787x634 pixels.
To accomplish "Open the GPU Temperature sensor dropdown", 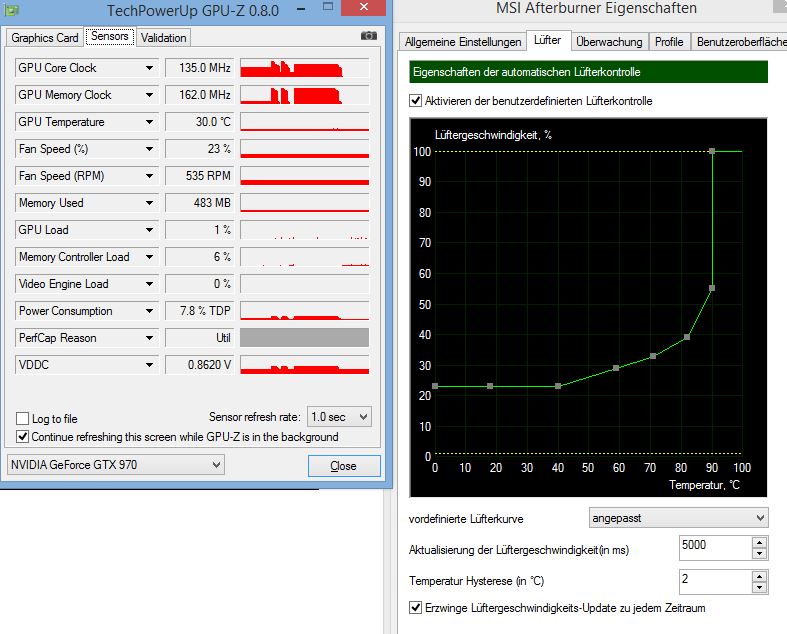I will [149, 122].
